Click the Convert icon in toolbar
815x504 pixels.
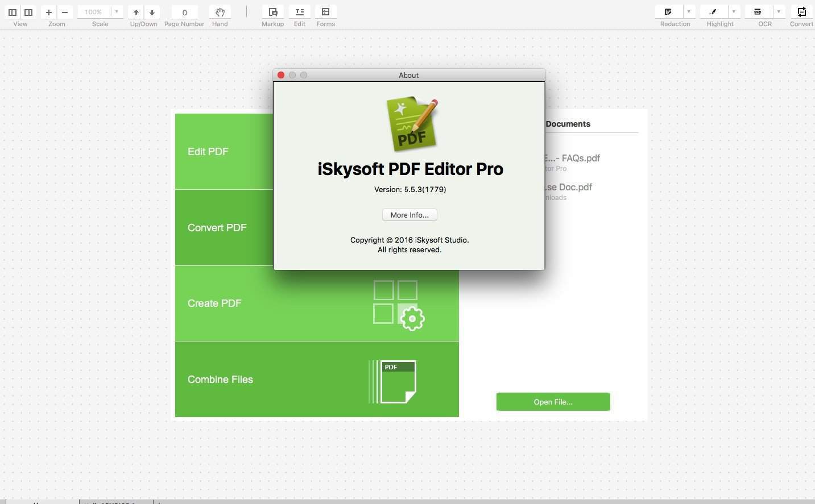point(801,12)
